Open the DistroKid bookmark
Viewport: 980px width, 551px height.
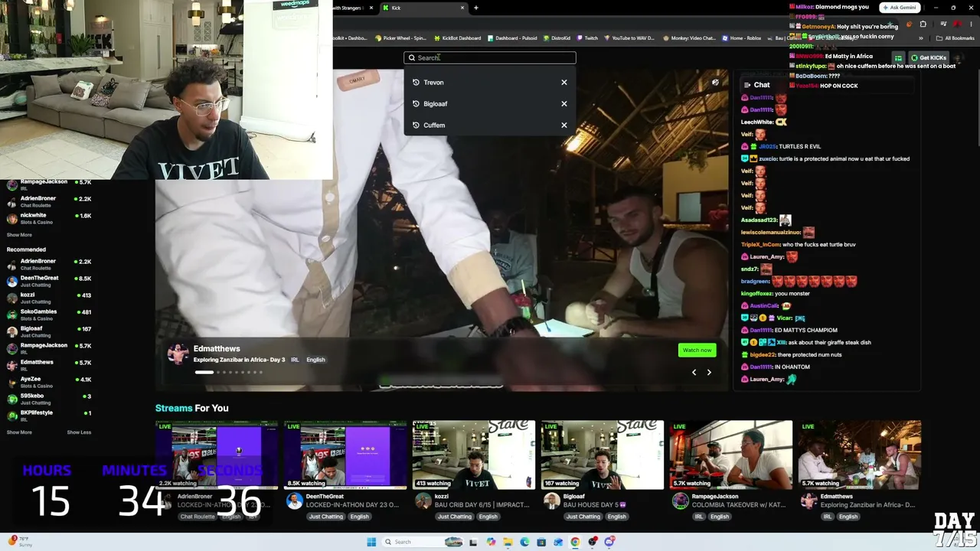click(556, 38)
